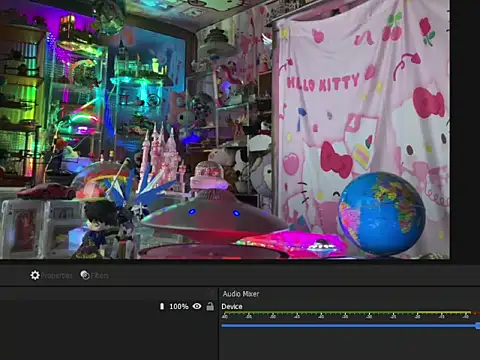This screenshot has width=480, height=360.
Task: Click the Hello Kitty text in preview
Action: [323, 83]
